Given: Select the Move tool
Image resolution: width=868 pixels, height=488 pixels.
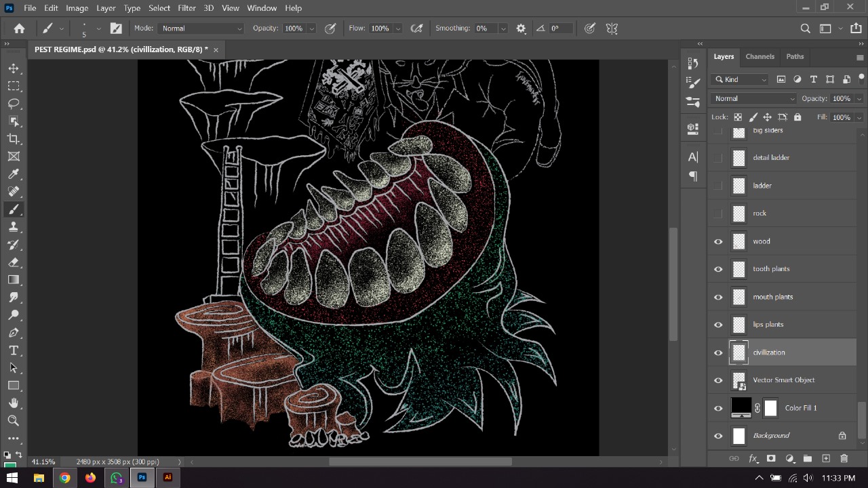Looking at the screenshot, I should [14, 68].
